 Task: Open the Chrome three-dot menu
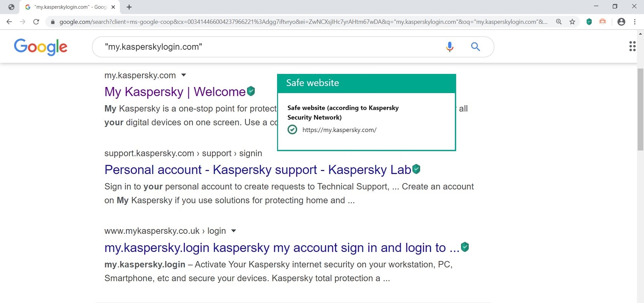pos(635,22)
